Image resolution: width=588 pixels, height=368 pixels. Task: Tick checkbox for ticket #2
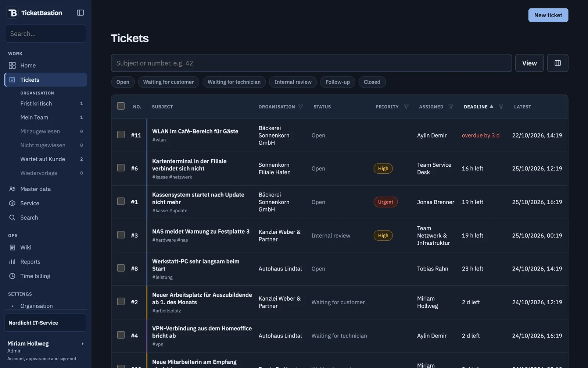[x=121, y=301]
